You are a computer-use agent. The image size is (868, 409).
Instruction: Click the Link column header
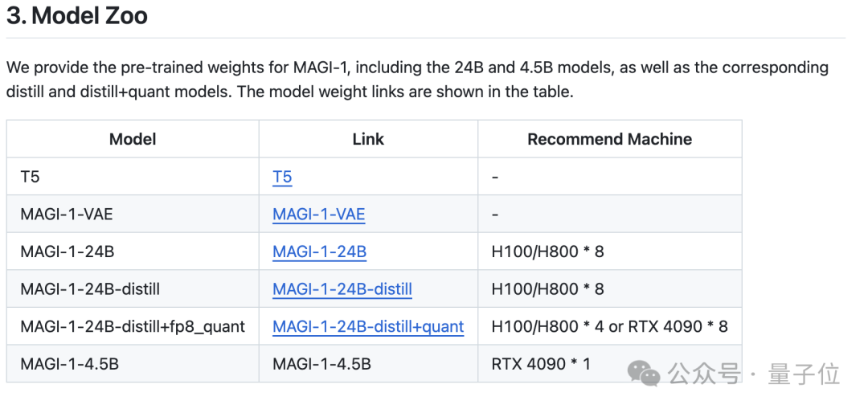pyautogui.click(x=368, y=139)
